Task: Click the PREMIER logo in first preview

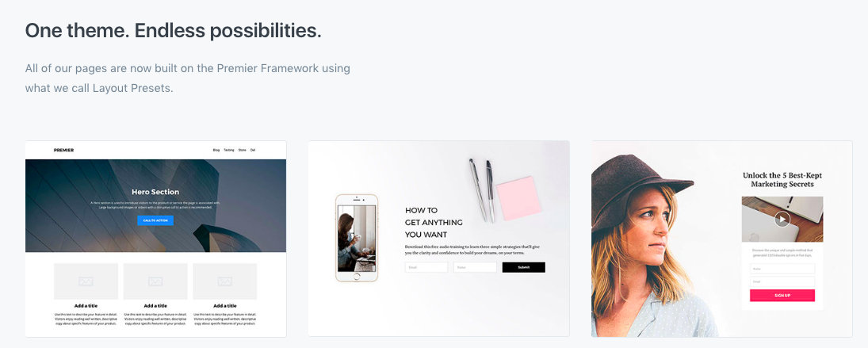Action: (x=63, y=150)
